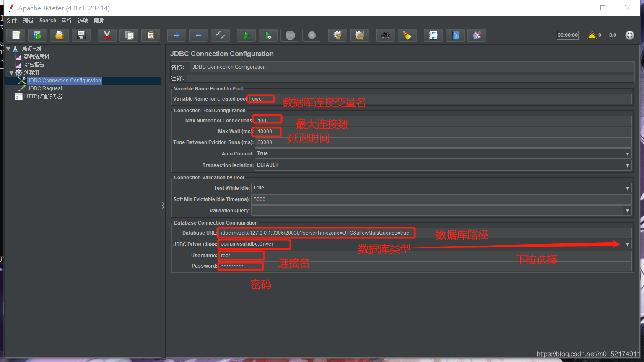Click Start no pauses icon
Viewport: 644px width, 362px height.
click(x=268, y=36)
